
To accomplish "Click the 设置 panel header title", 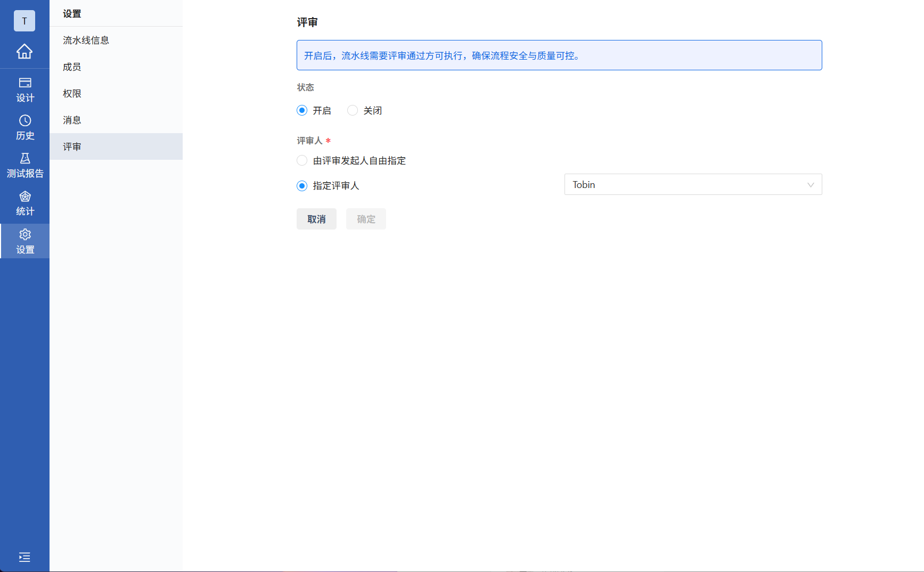I will 72,14.
